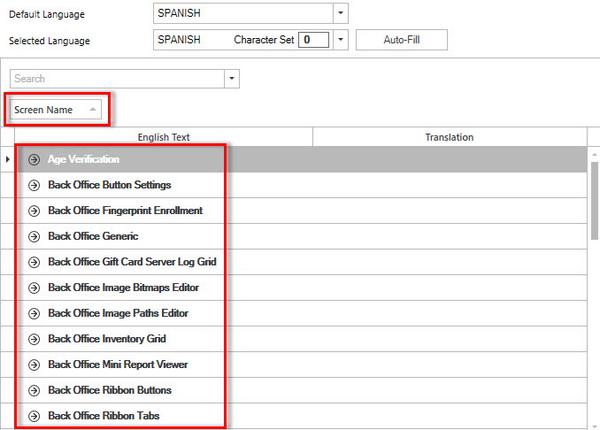600x430 pixels.
Task: Open the Default Language dropdown arrow
Action: click(341, 13)
